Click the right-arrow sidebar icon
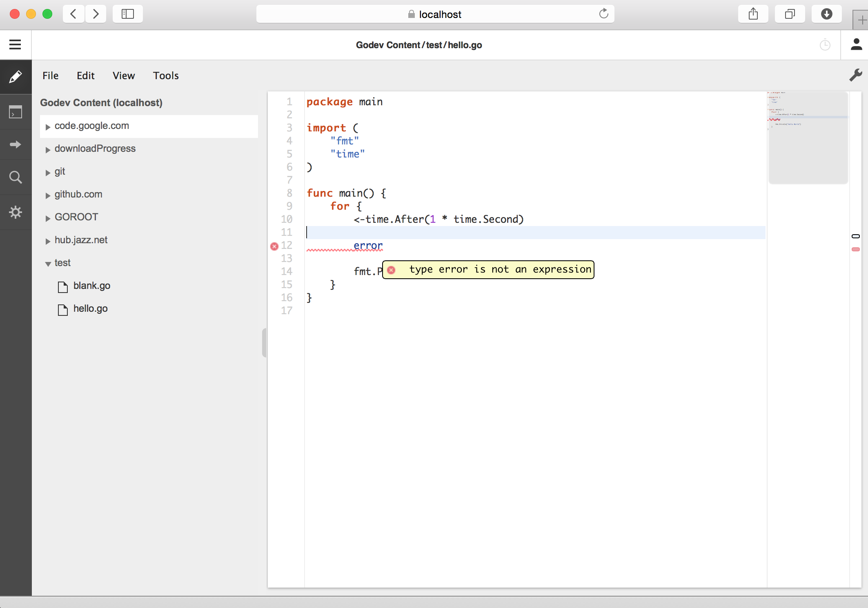Screen dimensions: 868x608 (16, 144)
